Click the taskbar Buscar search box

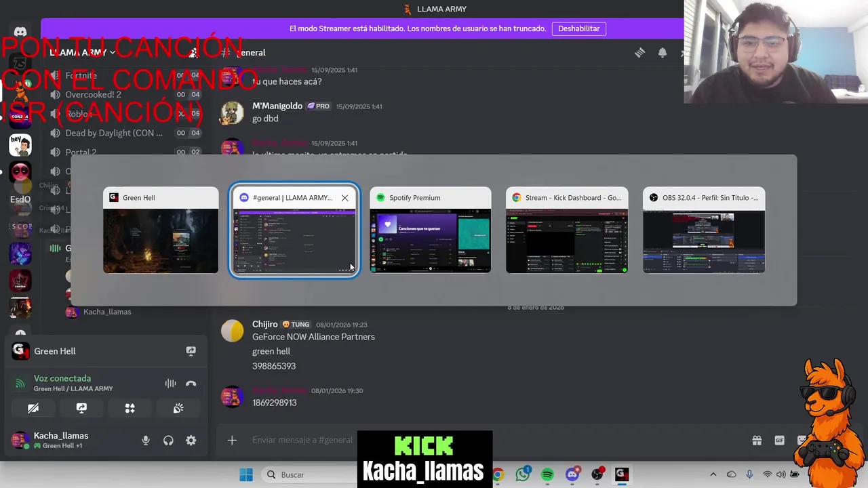(x=309, y=474)
